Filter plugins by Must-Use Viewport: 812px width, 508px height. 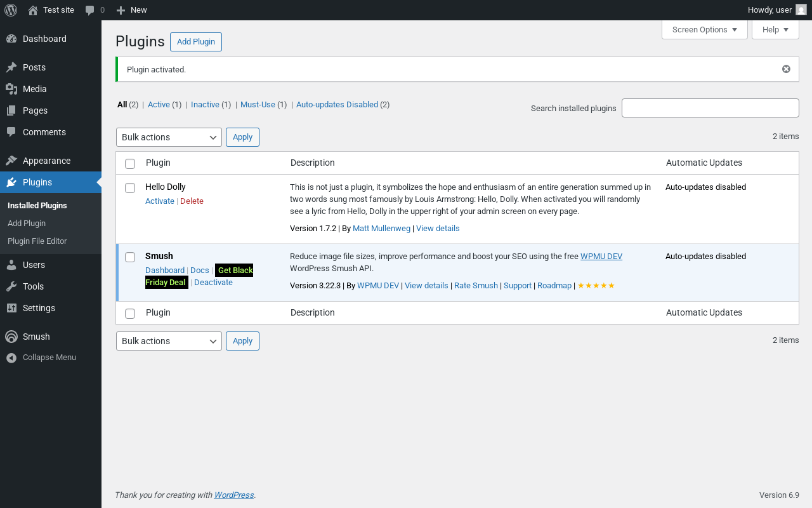click(x=258, y=105)
